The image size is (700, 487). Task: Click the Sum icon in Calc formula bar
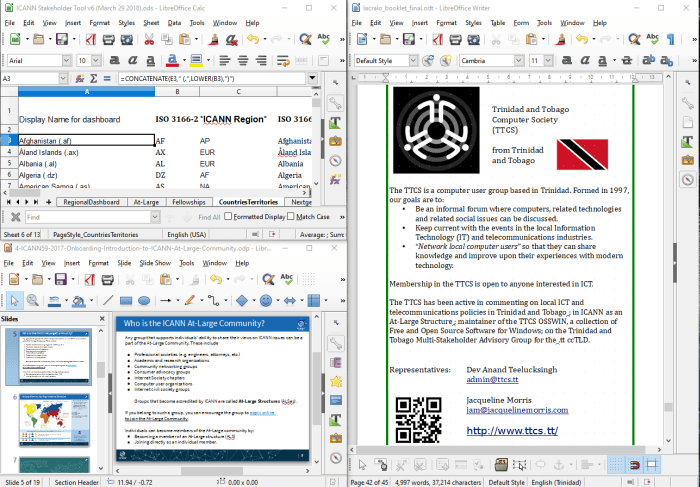pos(94,78)
